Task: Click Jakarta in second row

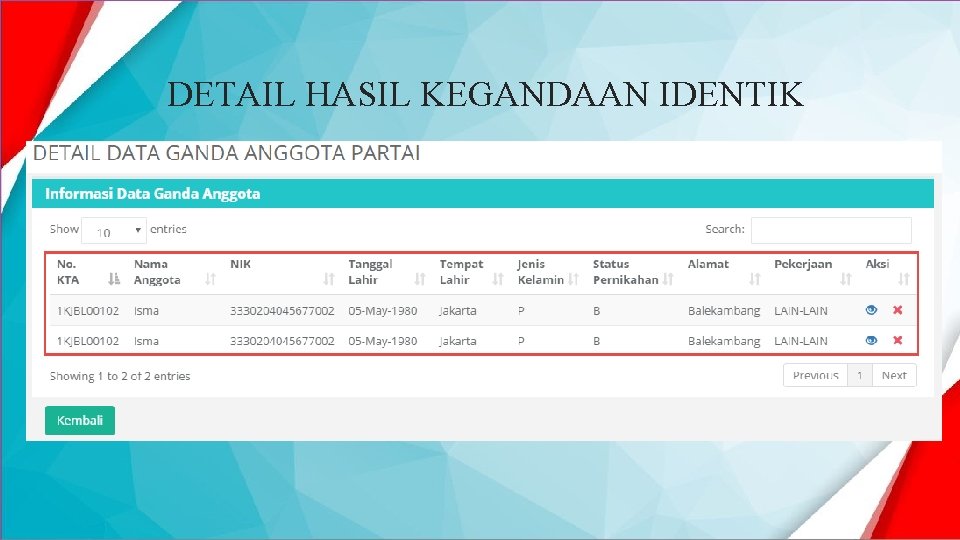Action: [458, 340]
